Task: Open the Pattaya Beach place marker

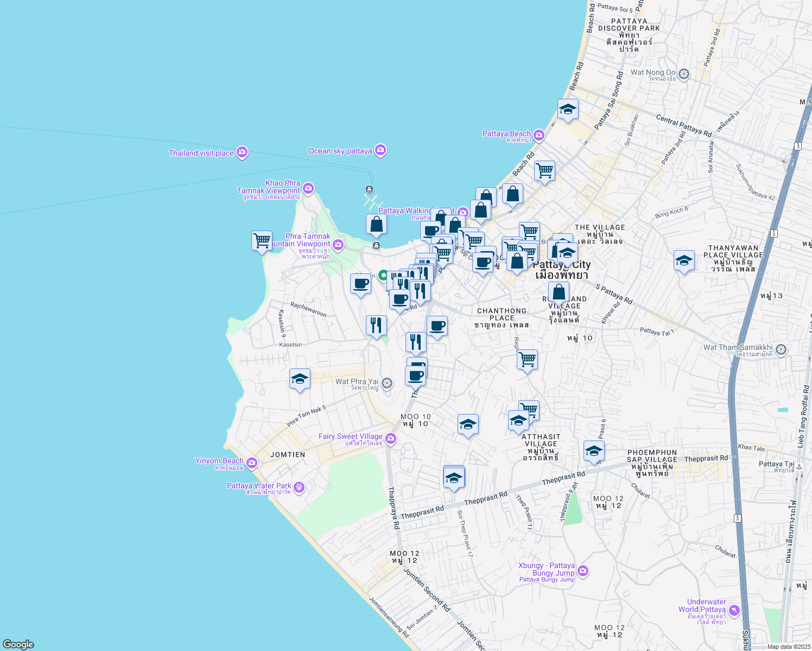Action: tap(538, 135)
